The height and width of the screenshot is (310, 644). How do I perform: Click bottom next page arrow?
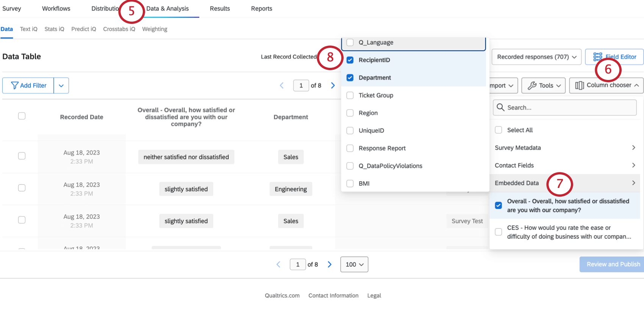[330, 265]
